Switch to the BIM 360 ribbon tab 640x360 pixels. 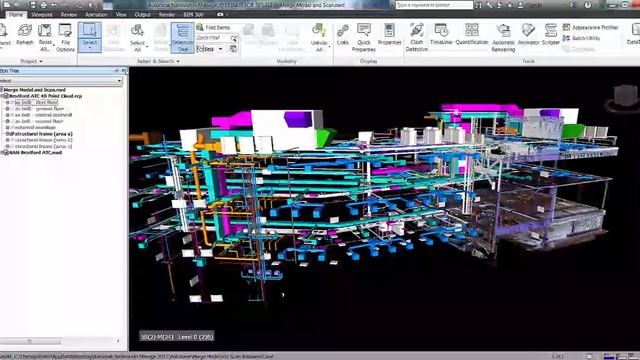coord(193,14)
